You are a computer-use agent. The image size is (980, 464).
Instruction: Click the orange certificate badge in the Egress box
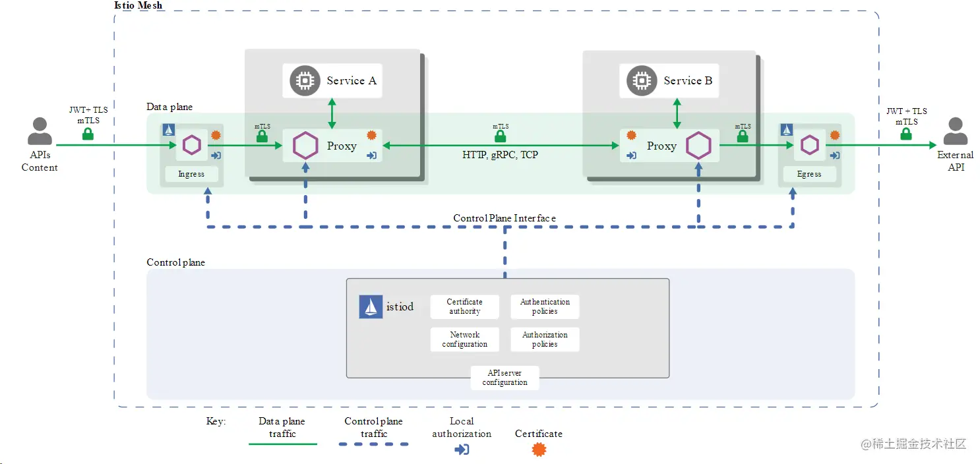(835, 135)
